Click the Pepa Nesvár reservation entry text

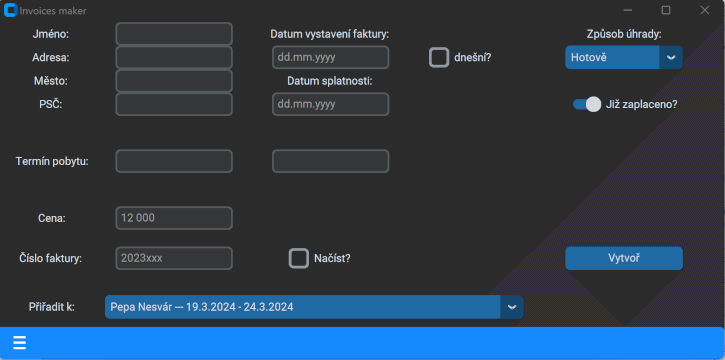tap(202, 307)
